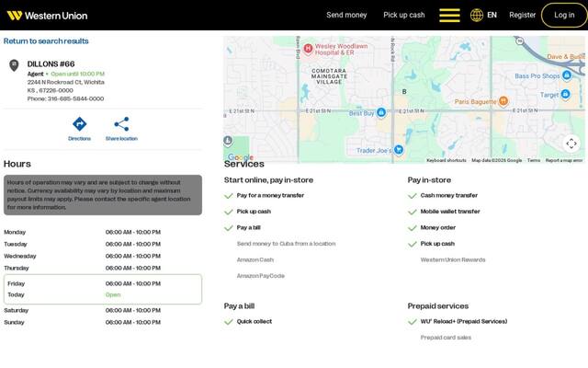Image resolution: width=588 pixels, height=368 pixels.
Task: Click the hours of operation notice box
Action: click(103, 195)
